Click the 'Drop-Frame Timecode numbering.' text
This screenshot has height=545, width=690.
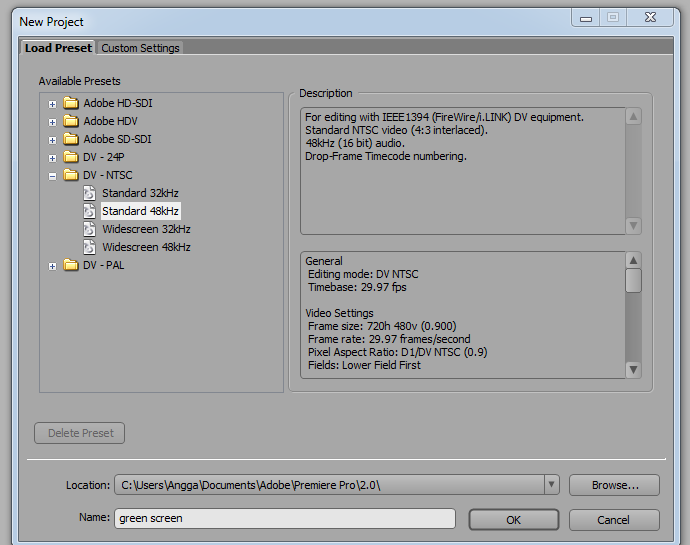(386, 156)
